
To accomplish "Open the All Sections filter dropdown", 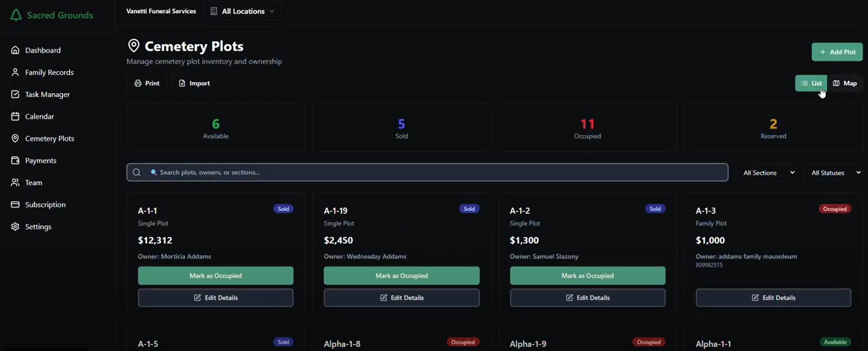I will [x=768, y=173].
